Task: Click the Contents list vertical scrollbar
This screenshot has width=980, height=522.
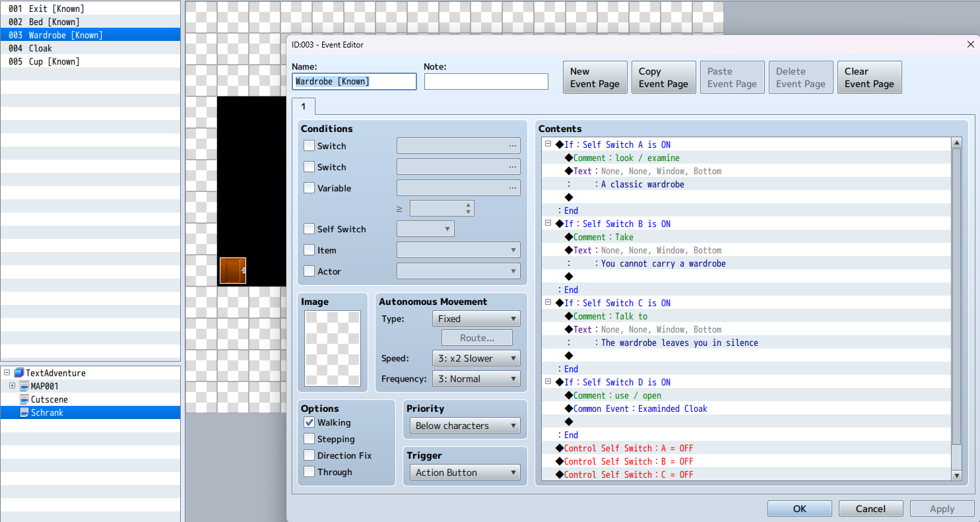Action: (957, 297)
